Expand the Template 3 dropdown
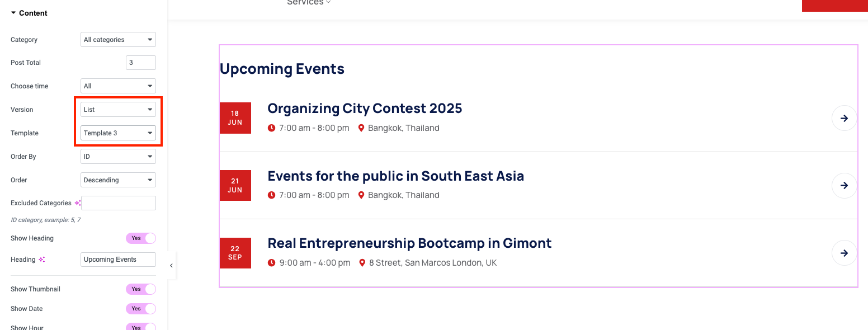 118,133
